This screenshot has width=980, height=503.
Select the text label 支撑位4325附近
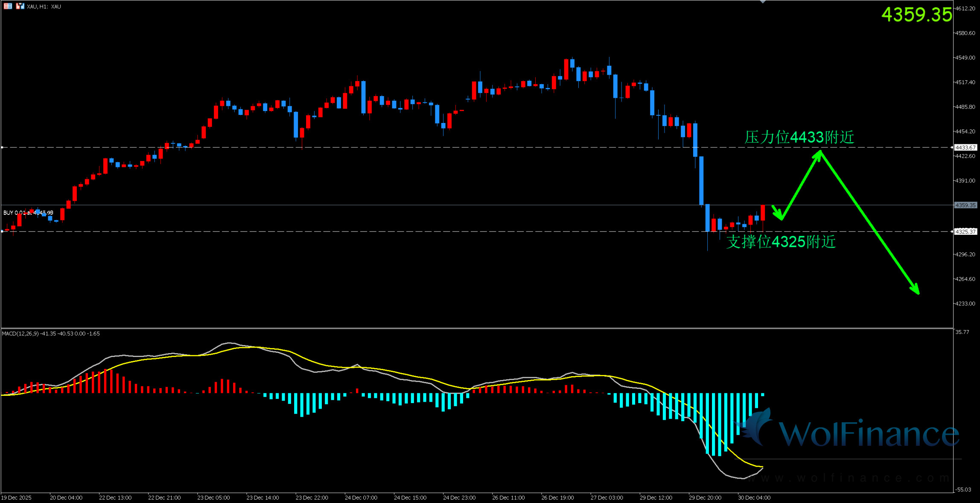click(x=781, y=242)
